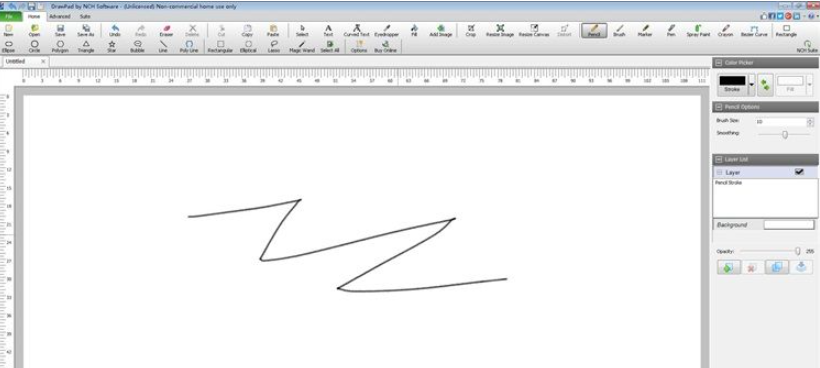Viewport: 820px width, 368px height.
Task: Collapse the Color Picker panel
Action: pyautogui.click(x=719, y=63)
